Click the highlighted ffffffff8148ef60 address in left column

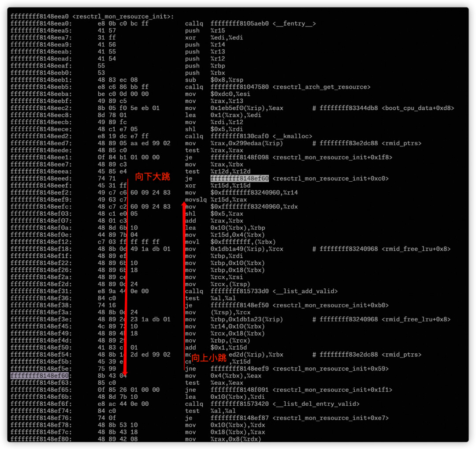(x=40, y=376)
